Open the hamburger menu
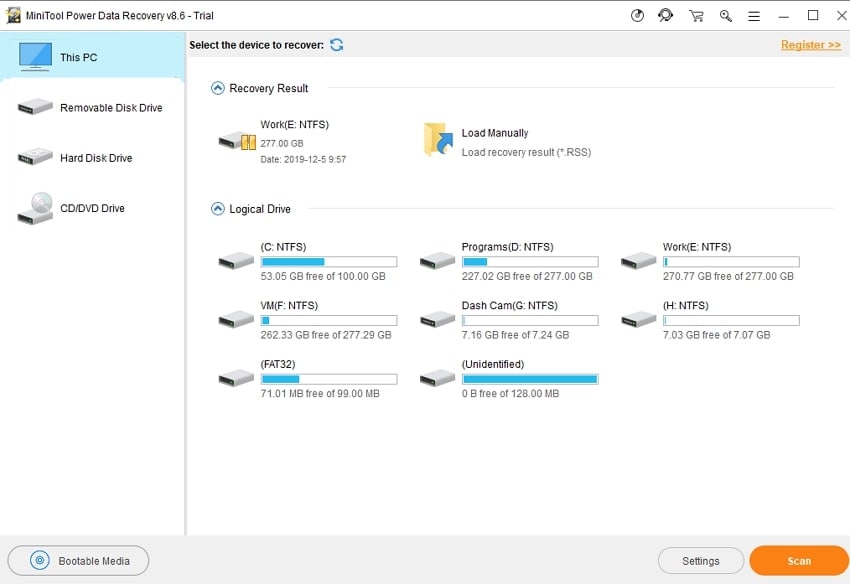This screenshot has width=850, height=584. (754, 15)
